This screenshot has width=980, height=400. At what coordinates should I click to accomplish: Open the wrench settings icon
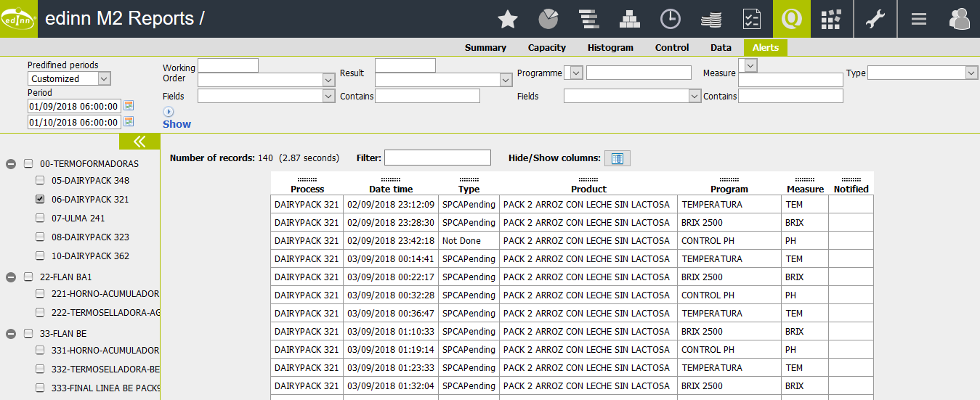click(875, 19)
